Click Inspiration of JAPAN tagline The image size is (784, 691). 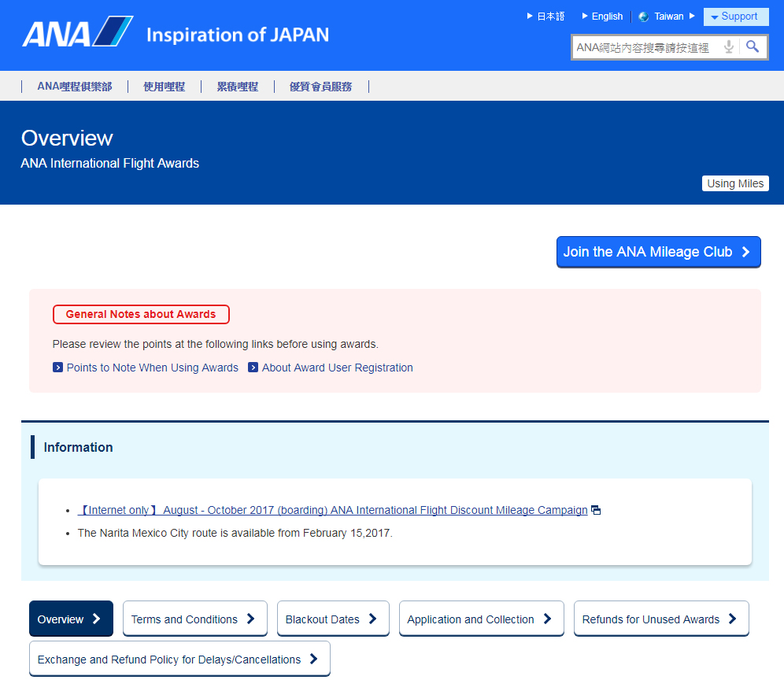238,35
